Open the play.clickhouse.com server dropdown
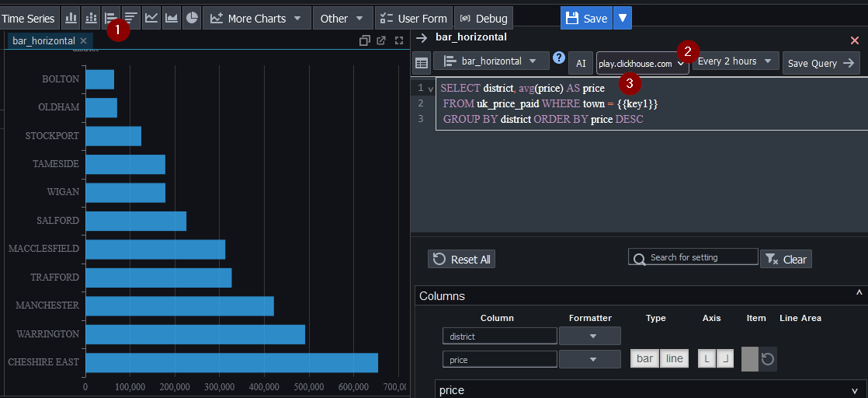The height and width of the screenshot is (398, 868). coord(642,63)
